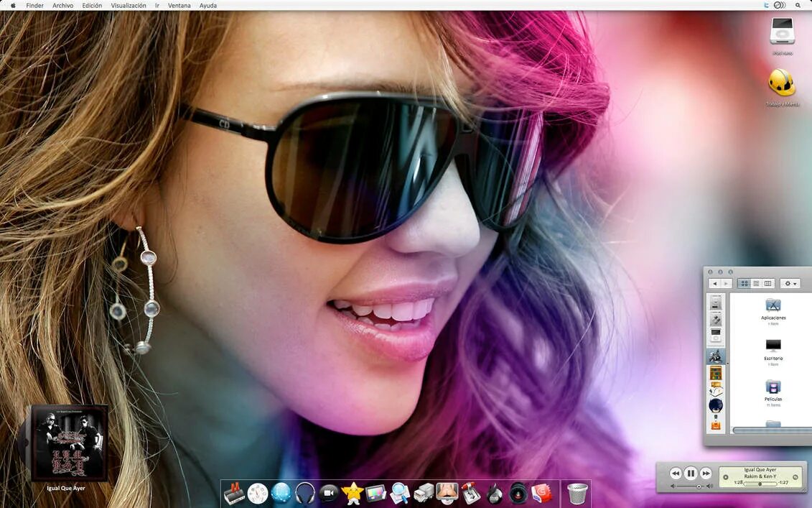Viewport: 812px width, 508px height.
Task: Open the color bars TV dock icon
Action: [376, 493]
